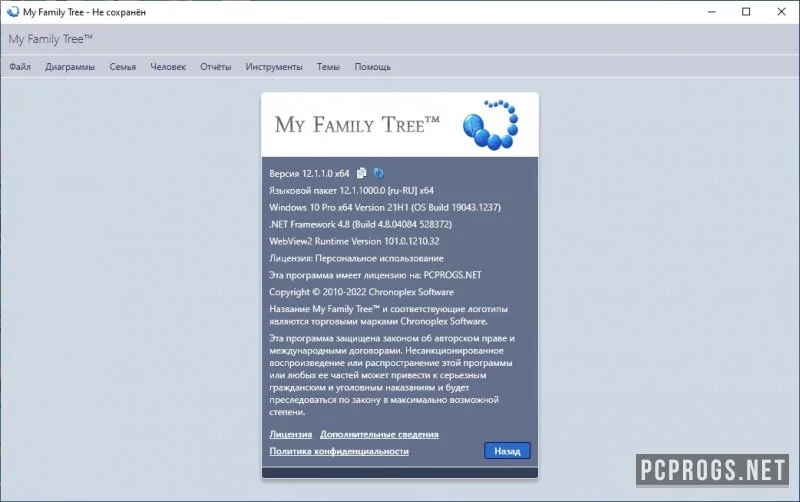The image size is (800, 502).
Task: Open the Файл menu
Action: 20,67
